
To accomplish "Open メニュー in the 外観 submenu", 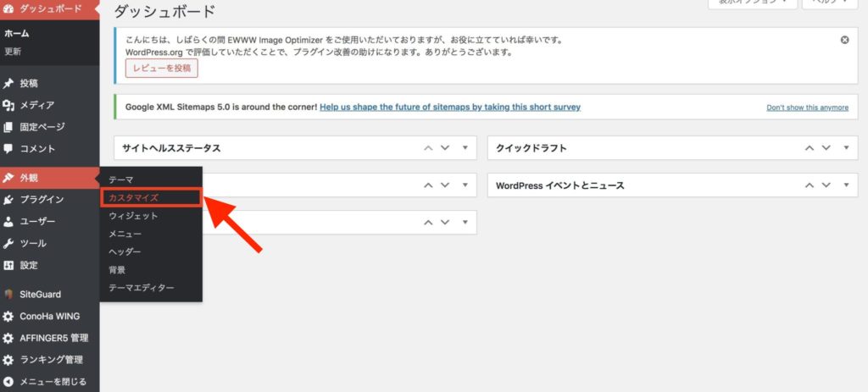I will coord(125,234).
